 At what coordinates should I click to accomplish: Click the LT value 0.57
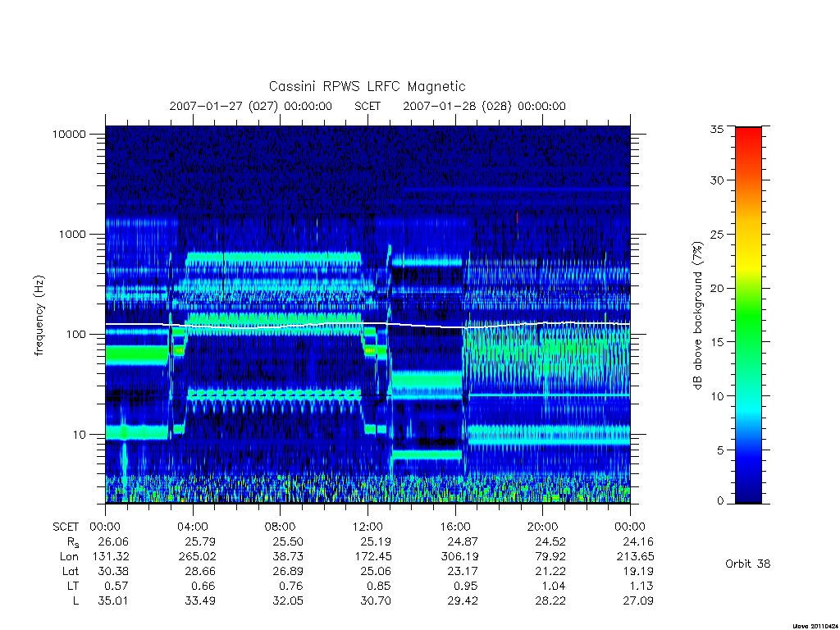coord(116,586)
